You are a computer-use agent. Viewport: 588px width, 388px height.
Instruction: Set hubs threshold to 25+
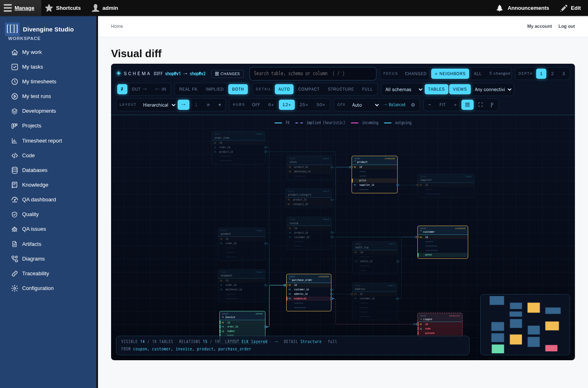pos(304,105)
